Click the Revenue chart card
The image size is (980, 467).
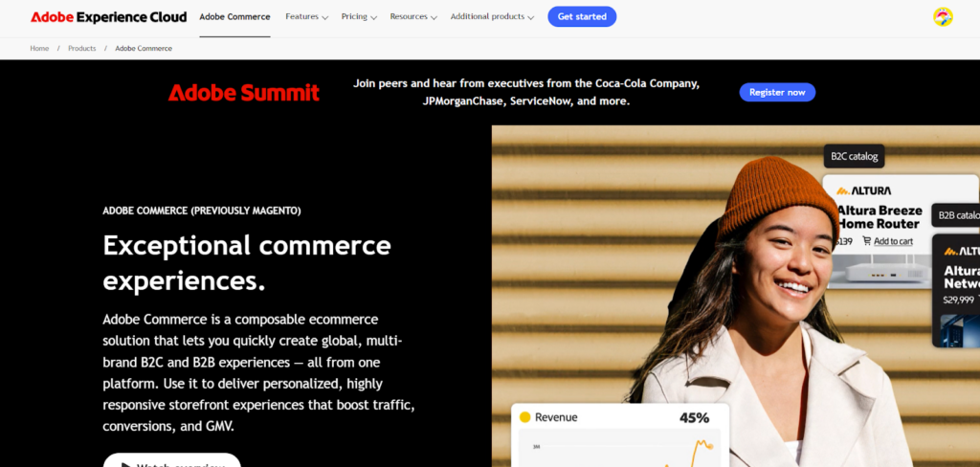(620, 435)
